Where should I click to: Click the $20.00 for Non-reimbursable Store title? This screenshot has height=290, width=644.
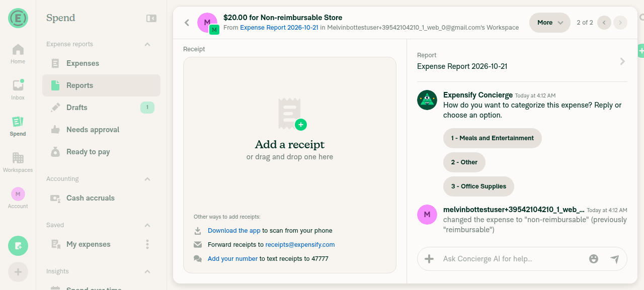(283, 18)
